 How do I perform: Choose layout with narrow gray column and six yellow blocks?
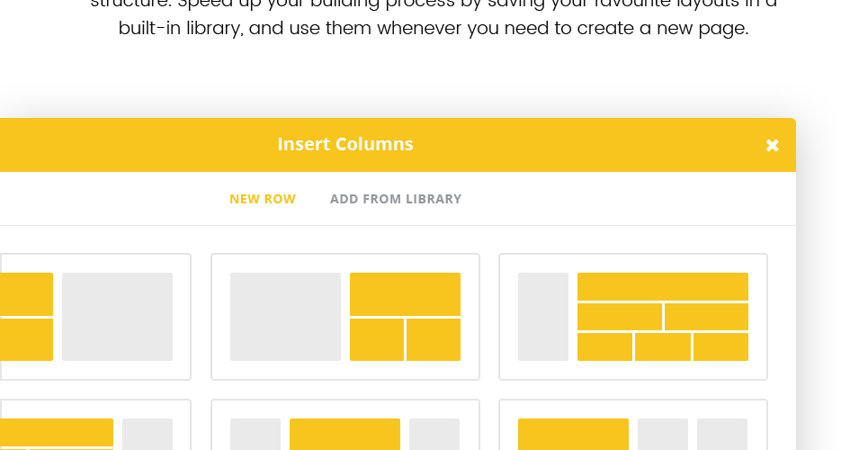633,317
